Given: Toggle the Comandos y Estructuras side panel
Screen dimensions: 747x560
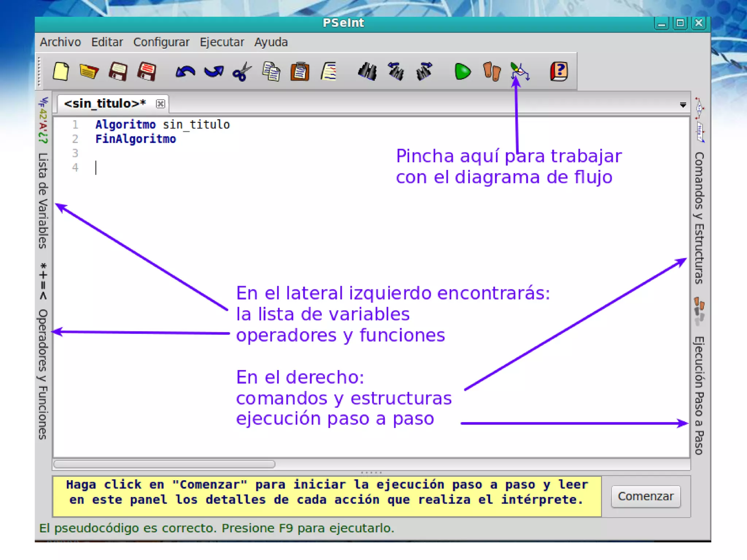Looking at the screenshot, I should tap(698, 218).
